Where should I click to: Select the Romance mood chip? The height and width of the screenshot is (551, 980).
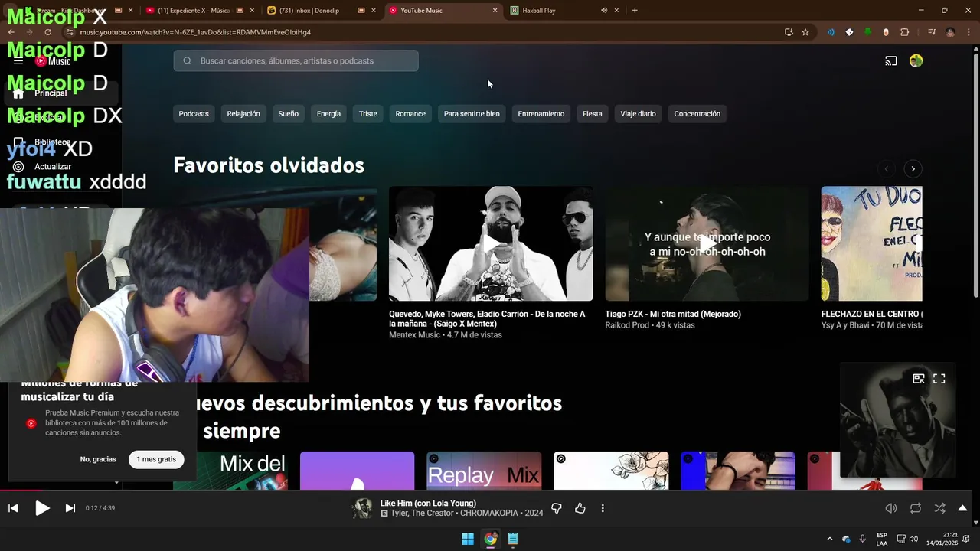(x=410, y=114)
